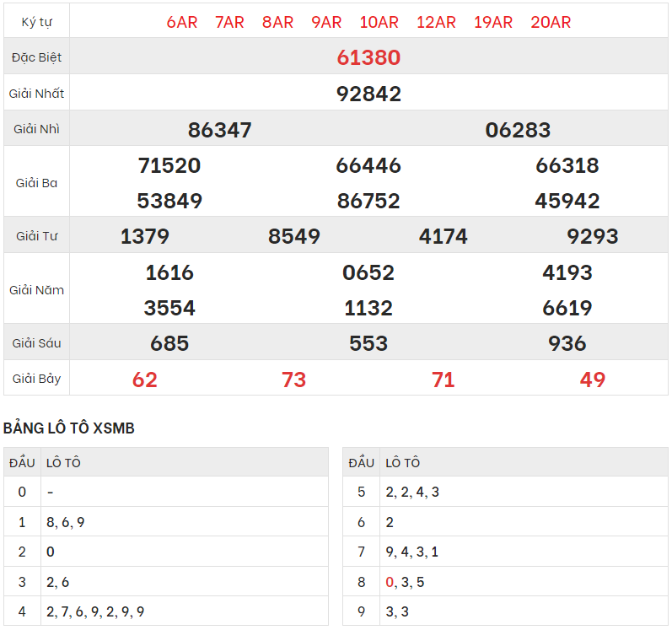Select the 20AR code in Ký tự row
The width and height of the screenshot is (672, 630).
551,22
